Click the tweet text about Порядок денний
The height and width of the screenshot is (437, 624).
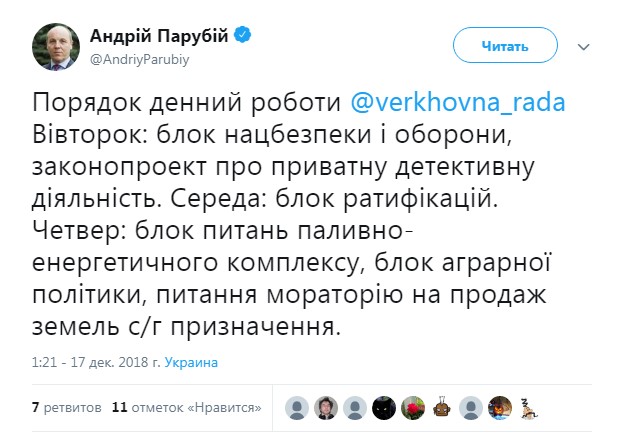[290, 216]
